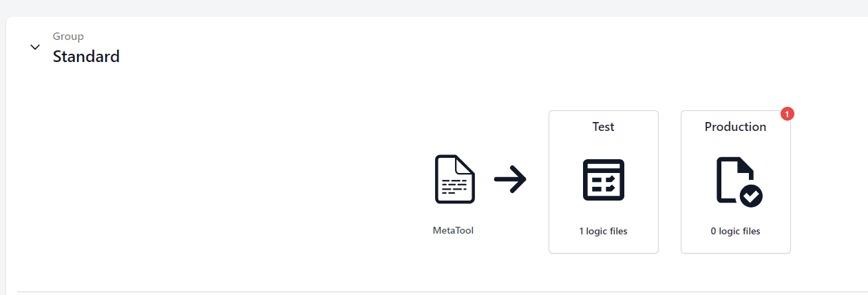Click the red notification badge on Production
868x295 pixels.
point(787,114)
